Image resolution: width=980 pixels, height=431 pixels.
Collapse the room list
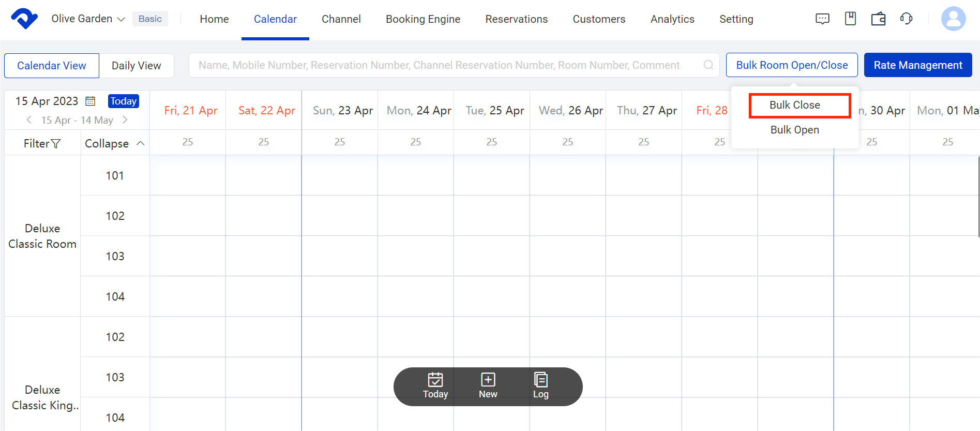tap(114, 143)
